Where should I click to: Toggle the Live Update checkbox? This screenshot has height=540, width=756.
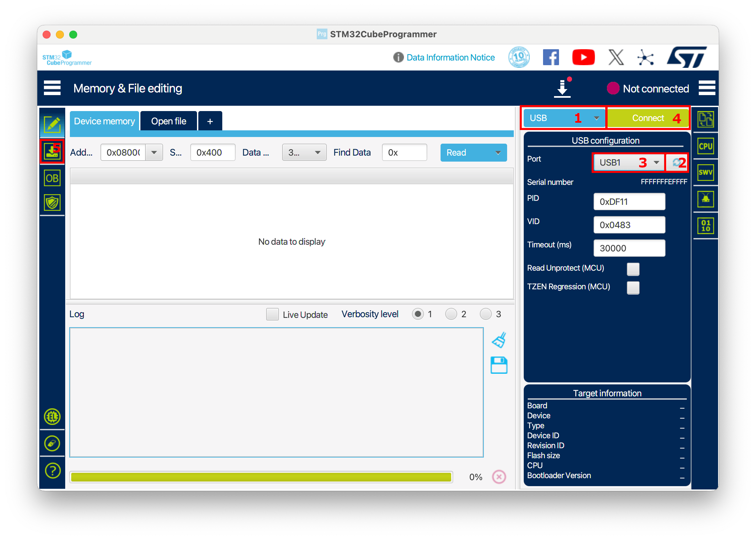point(272,314)
